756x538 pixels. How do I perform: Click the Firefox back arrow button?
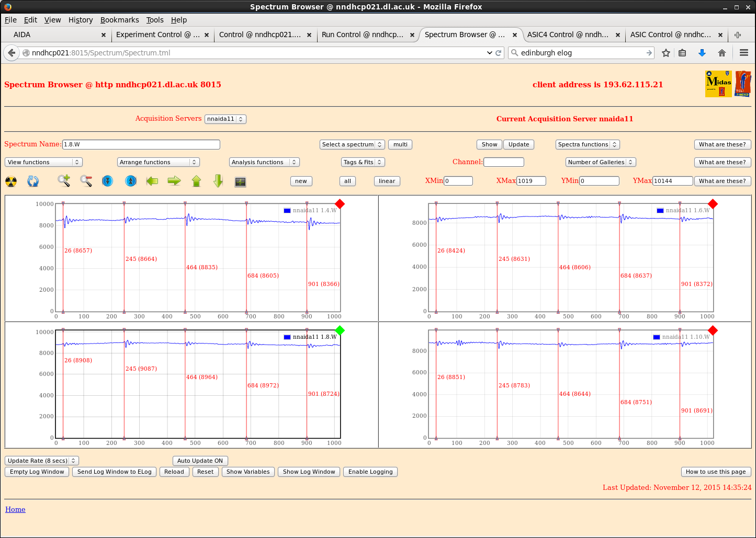(12, 53)
